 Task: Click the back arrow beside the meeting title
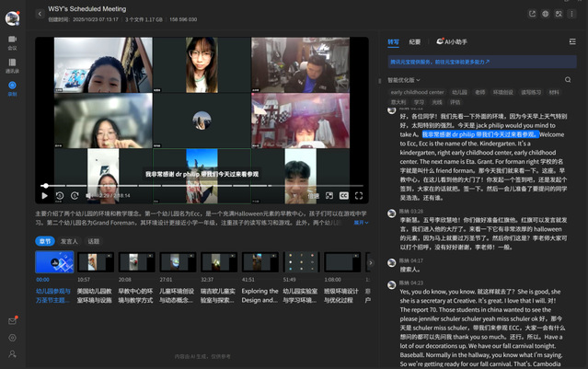(x=39, y=14)
